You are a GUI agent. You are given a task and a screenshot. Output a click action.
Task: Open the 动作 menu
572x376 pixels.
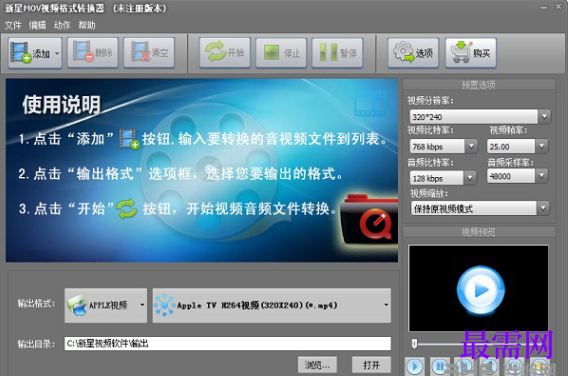click(x=62, y=25)
